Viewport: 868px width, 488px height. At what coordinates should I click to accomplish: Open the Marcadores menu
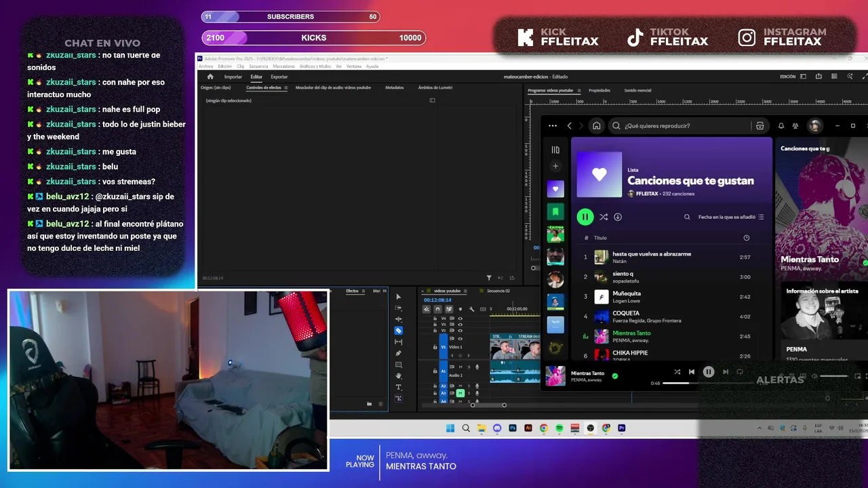coord(284,66)
